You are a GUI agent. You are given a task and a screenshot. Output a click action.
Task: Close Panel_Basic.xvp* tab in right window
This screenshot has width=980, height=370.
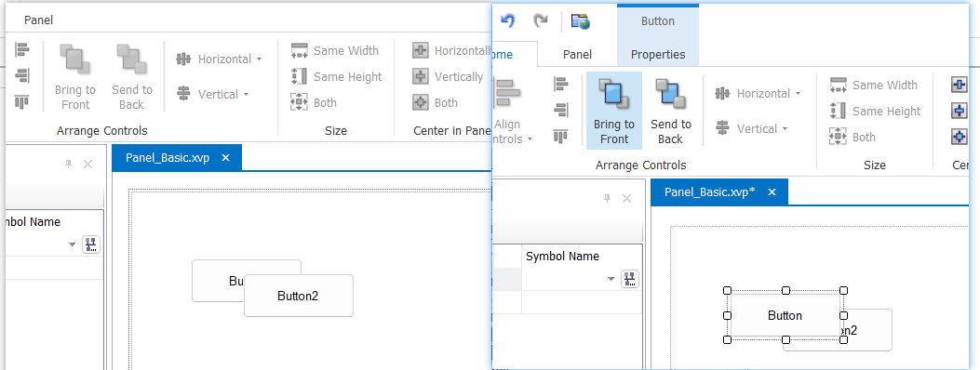(x=772, y=192)
